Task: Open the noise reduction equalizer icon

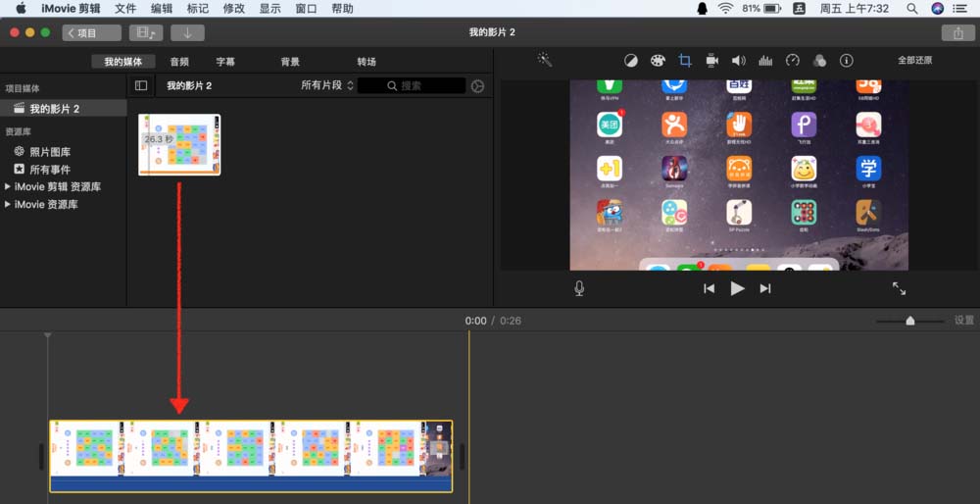Action: point(765,61)
